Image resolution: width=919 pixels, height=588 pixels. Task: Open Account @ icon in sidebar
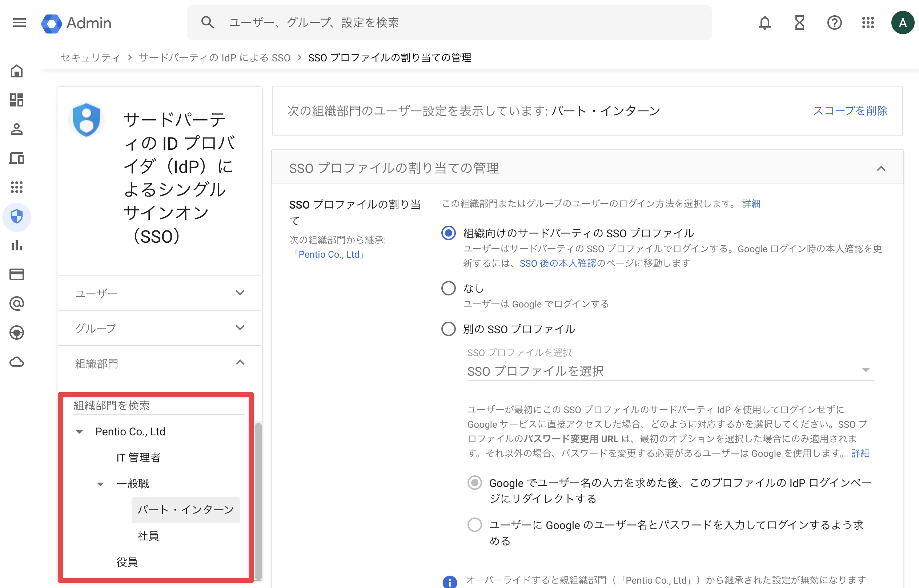[x=17, y=303]
